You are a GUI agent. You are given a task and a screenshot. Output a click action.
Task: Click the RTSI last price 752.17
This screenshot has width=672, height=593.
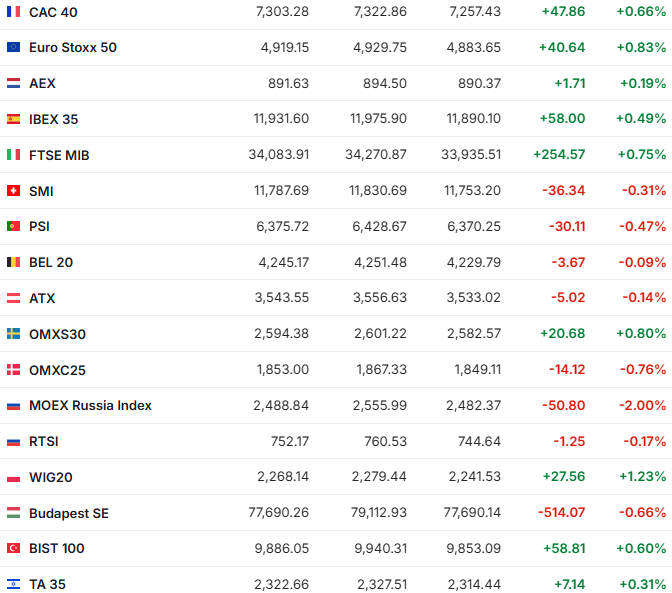click(x=289, y=441)
